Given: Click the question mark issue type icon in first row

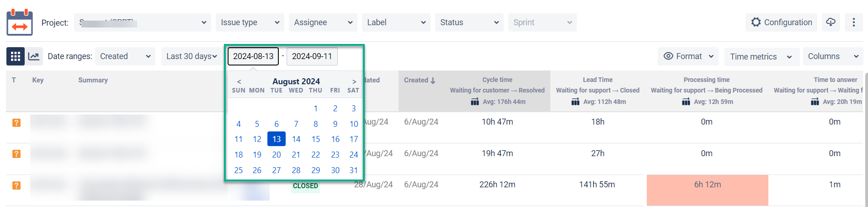Looking at the screenshot, I should [x=16, y=123].
